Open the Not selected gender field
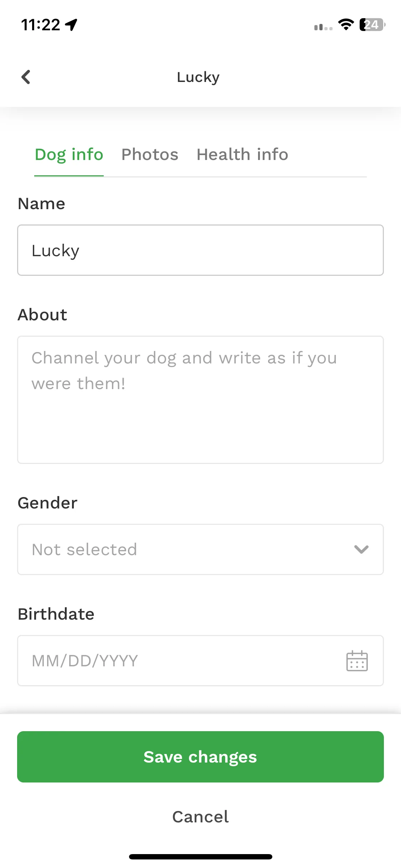Image resolution: width=401 pixels, height=868 pixels. pos(200,549)
